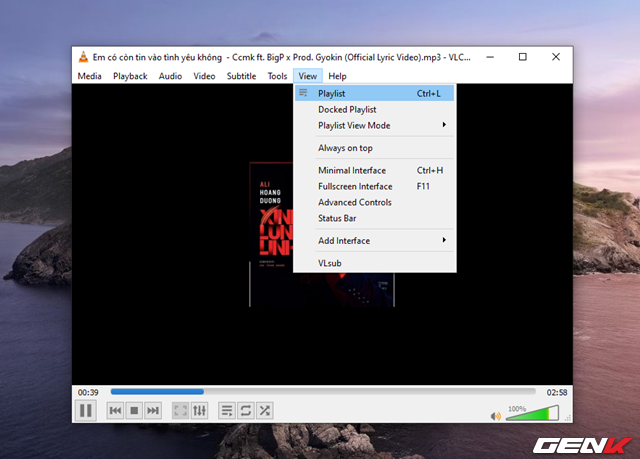Select Playlist entry in View menu
The image size is (640, 459).
(x=375, y=93)
